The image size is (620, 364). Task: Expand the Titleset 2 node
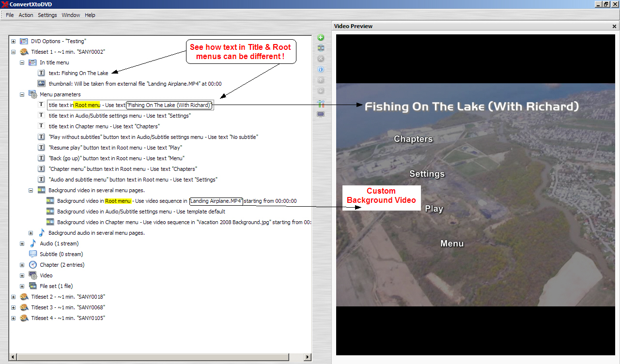(13, 297)
